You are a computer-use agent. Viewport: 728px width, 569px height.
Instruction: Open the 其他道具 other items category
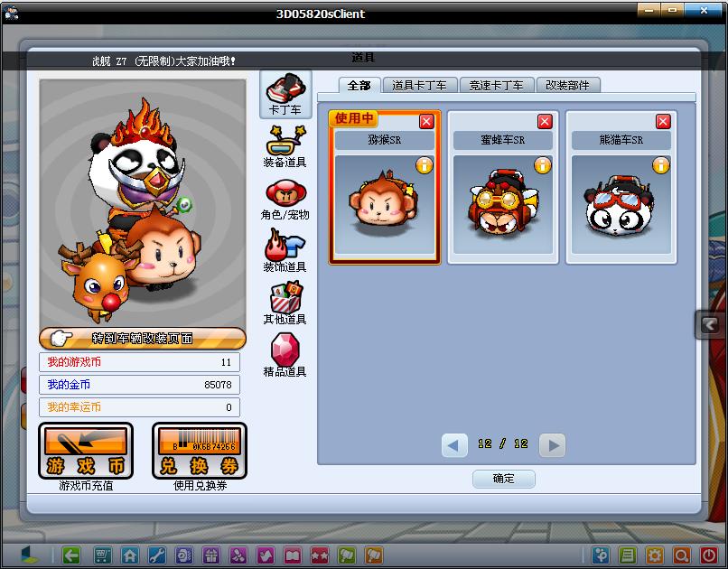pos(285,303)
